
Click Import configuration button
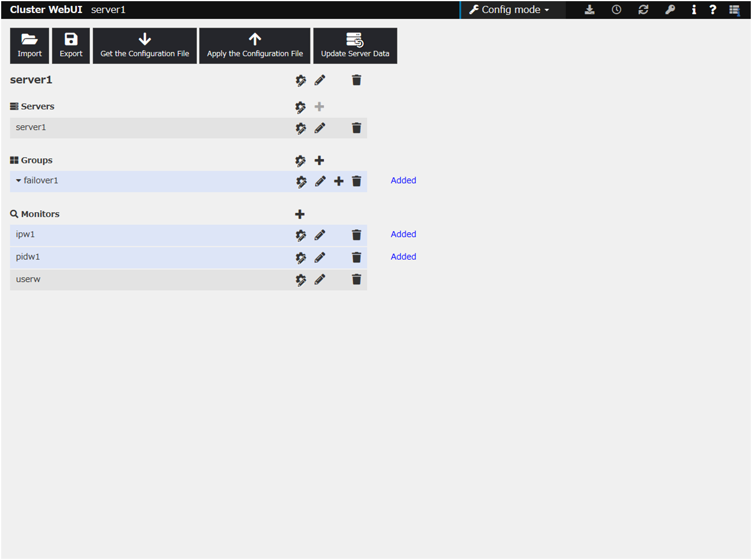[30, 46]
